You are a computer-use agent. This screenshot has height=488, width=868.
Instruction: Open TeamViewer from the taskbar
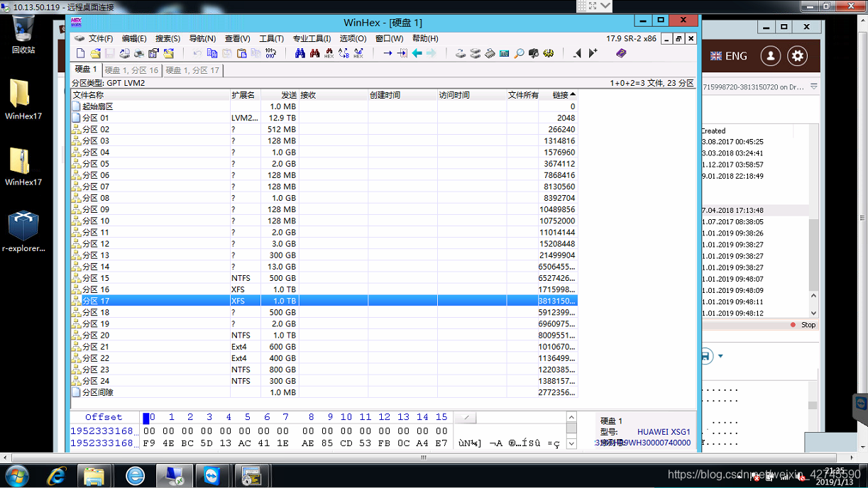pyautogui.click(x=211, y=475)
